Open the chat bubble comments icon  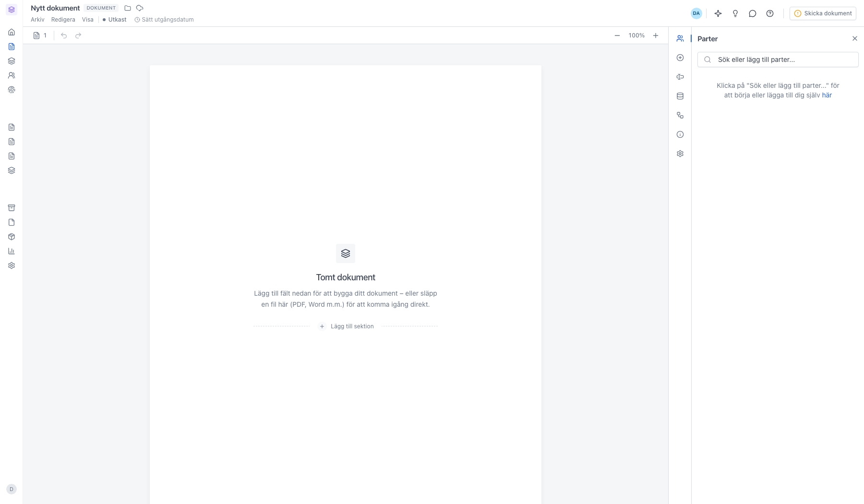753,13
